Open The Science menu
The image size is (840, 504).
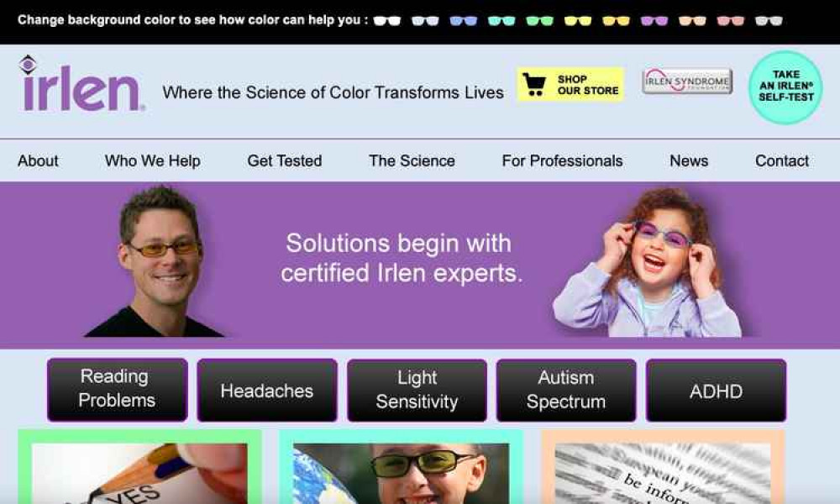pyautogui.click(x=412, y=160)
